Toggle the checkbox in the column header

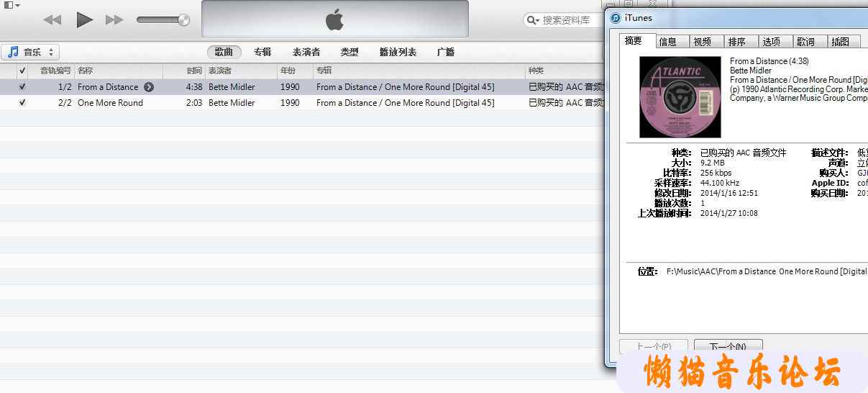[x=22, y=71]
